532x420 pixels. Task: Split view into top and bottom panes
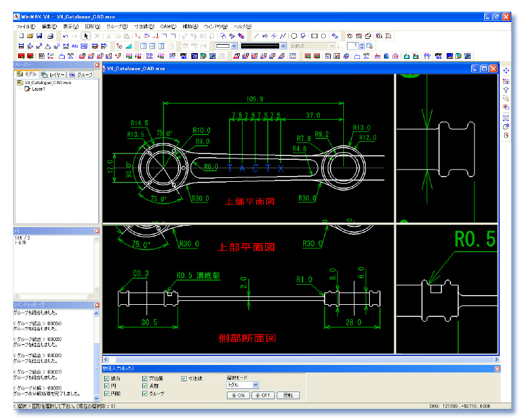coord(153,46)
